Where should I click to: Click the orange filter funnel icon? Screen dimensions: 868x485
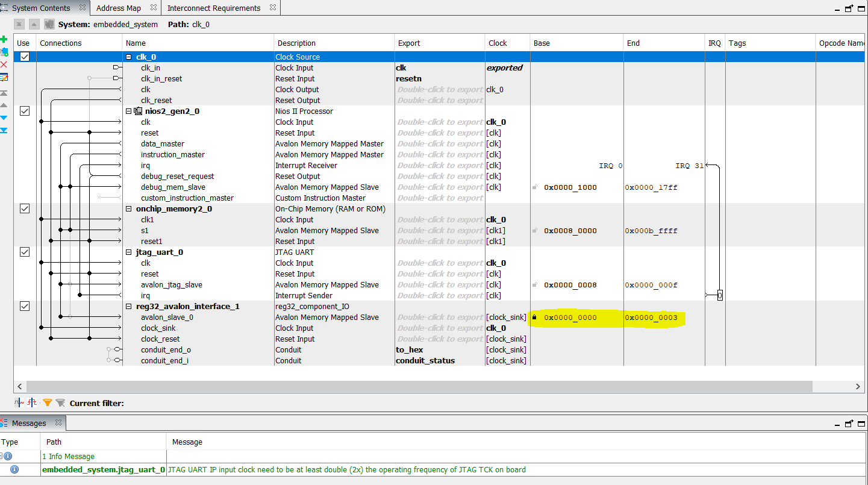click(48, 402)
